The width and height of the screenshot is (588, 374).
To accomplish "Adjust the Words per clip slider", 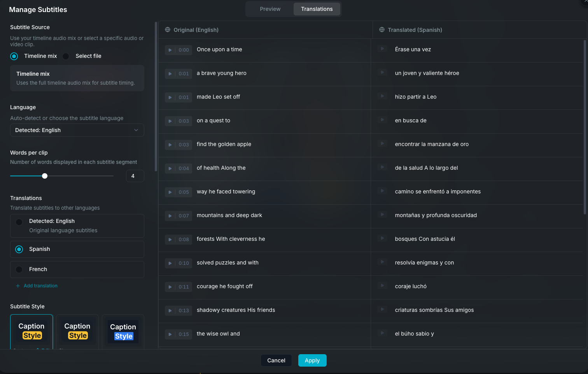I will pyautogui.click(x=45, y=176).
